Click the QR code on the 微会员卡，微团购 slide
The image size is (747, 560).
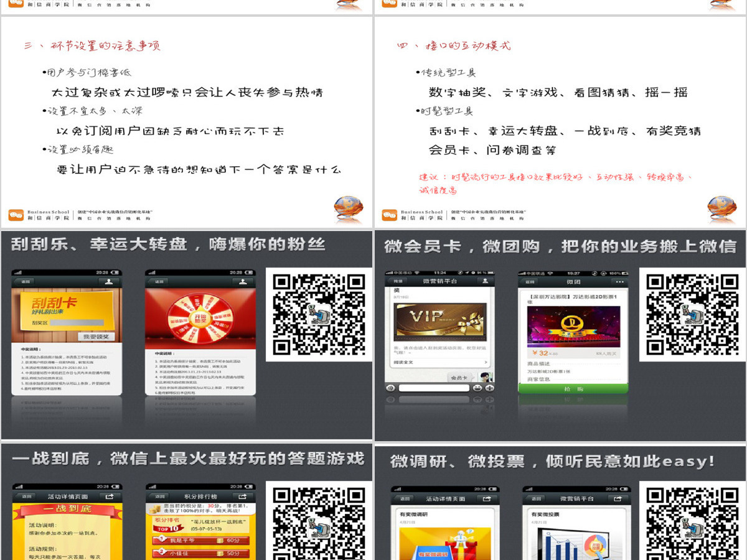tap(692, 314)
